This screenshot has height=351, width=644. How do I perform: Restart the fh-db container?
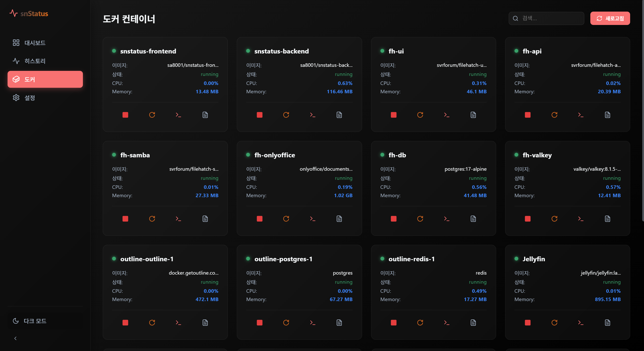[420, 219]
